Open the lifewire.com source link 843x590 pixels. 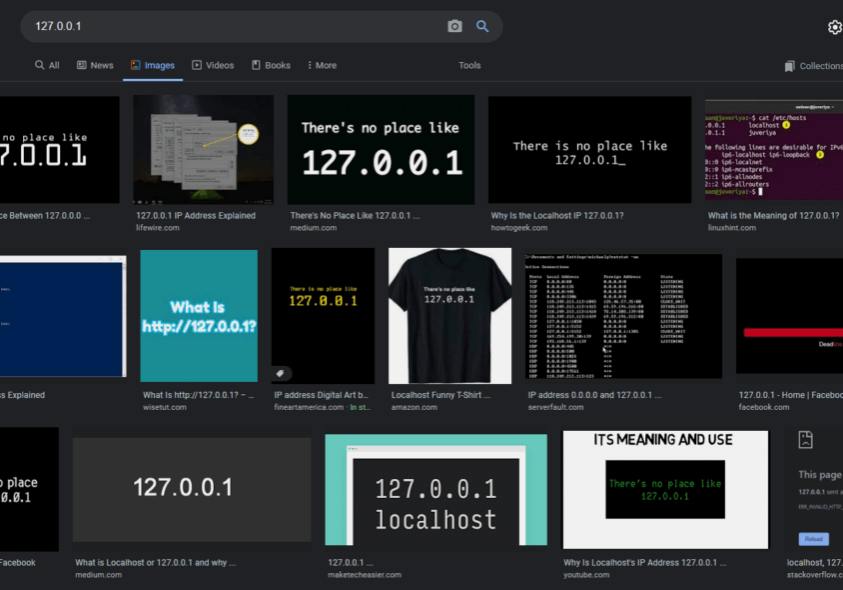pyautogui.click(x=160, y=226)
